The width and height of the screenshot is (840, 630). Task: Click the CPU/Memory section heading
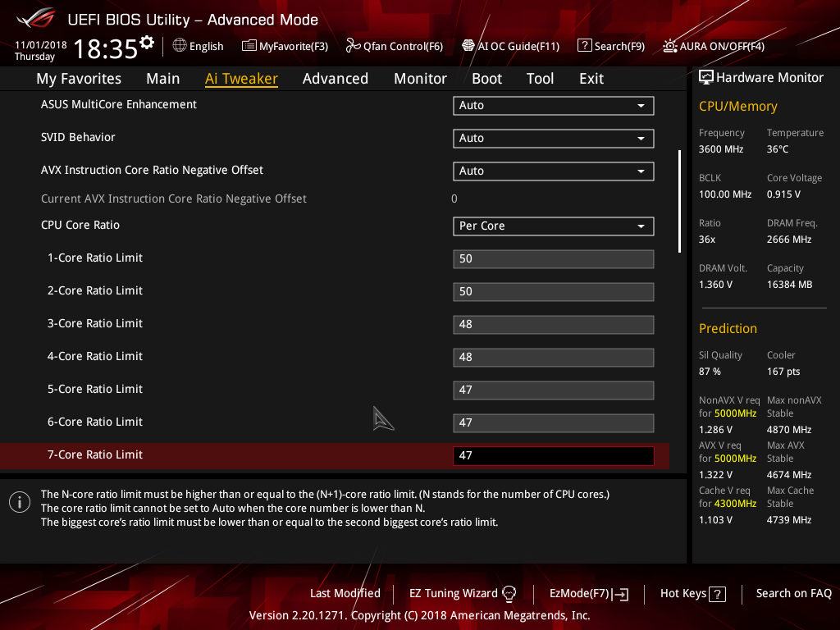point(738,107)
